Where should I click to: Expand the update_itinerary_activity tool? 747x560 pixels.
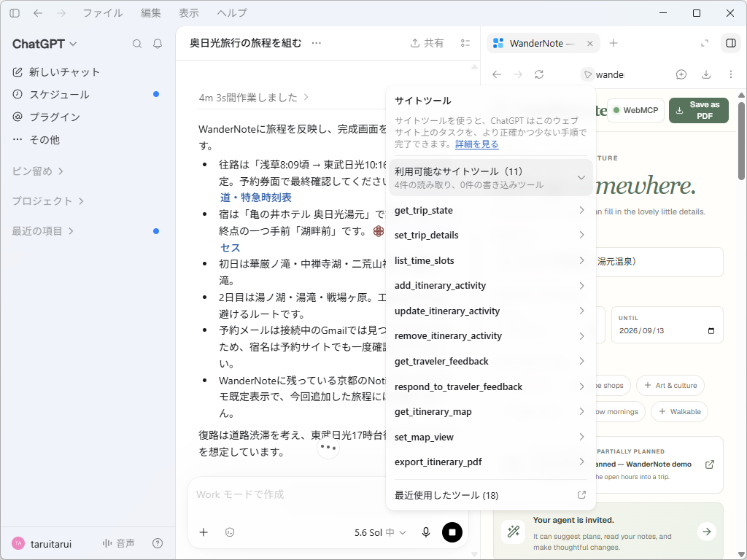pyautogui.click(x=491, y=311)
